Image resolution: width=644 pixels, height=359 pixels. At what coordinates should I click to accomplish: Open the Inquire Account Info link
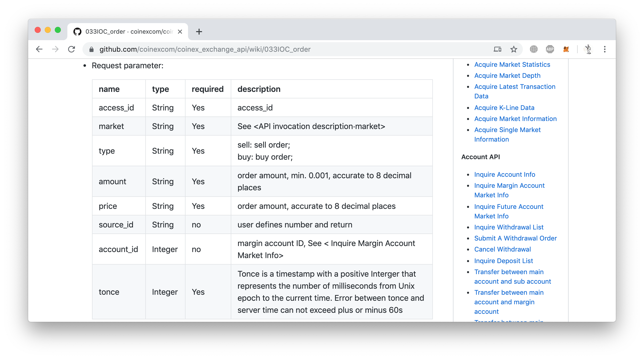505,174
